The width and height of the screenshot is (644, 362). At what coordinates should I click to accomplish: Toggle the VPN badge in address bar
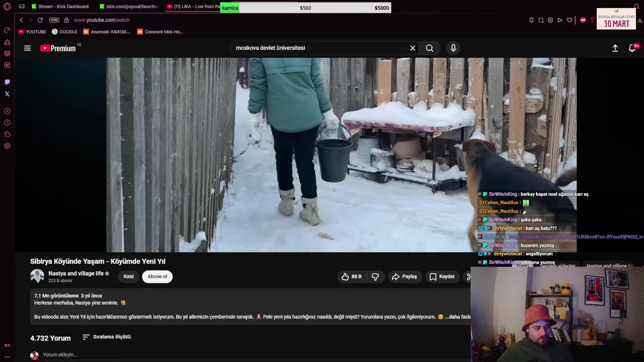tap(54, 20)
